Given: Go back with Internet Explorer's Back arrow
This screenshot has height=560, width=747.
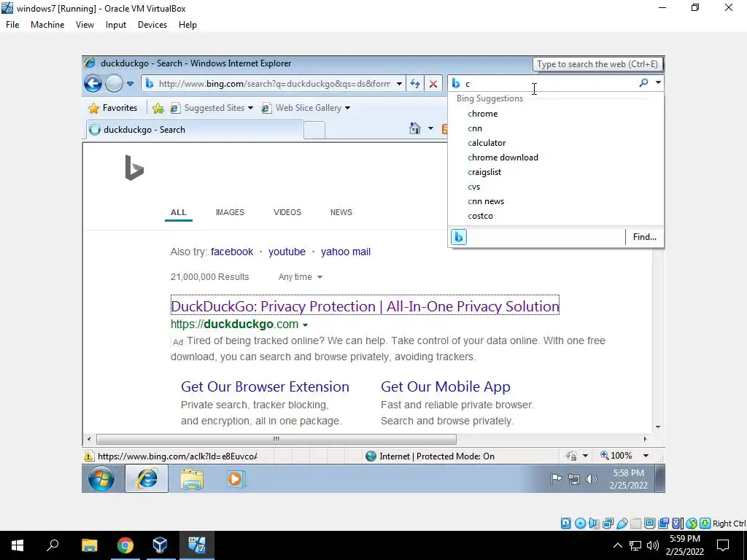Looking at the screenshot, I should point(93,84).
